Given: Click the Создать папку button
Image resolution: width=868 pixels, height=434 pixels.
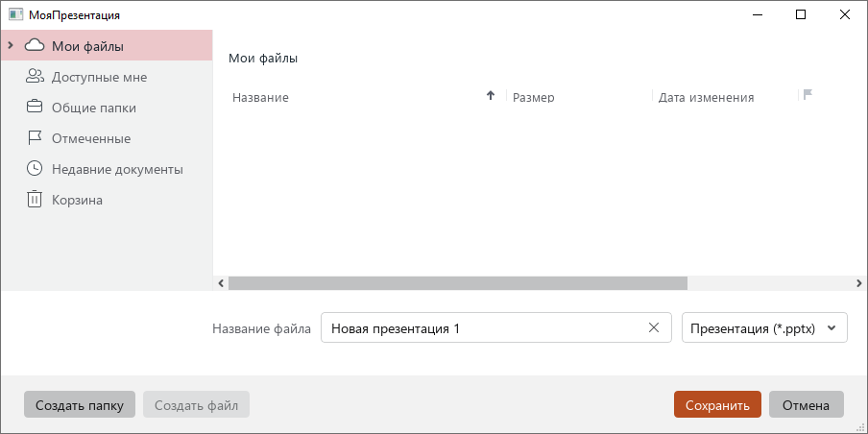Looking at the screenshot, I should pyautogui.click(x=79, y=404).
